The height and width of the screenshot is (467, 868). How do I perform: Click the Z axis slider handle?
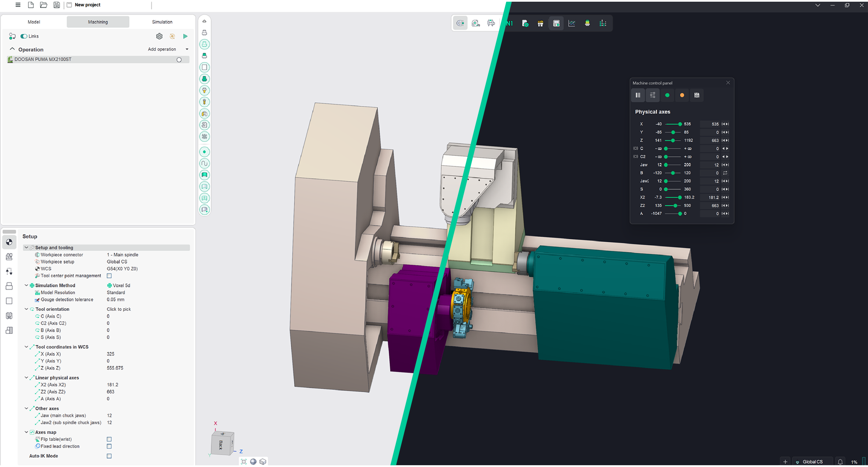(673, 140)
